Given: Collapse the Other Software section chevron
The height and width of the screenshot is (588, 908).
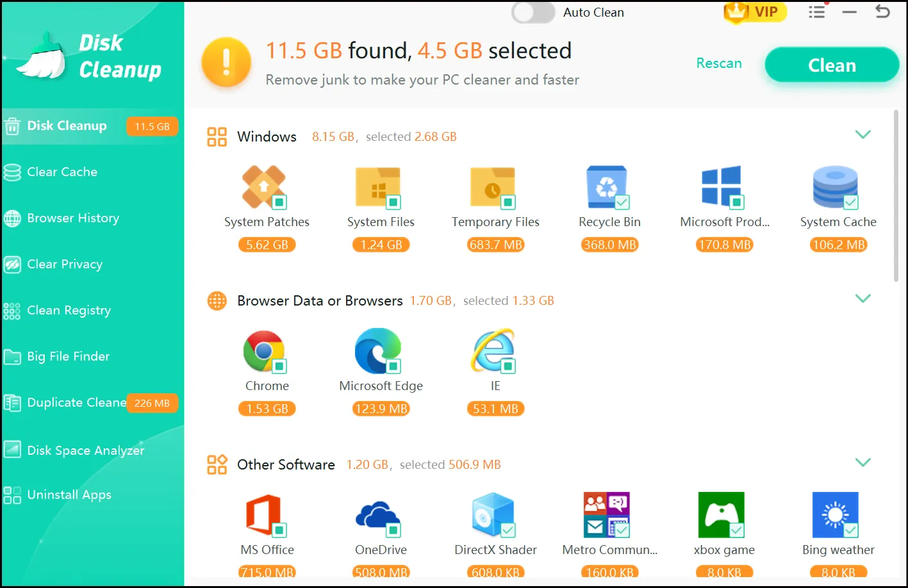Looking at the screenshot, I should point(863,462).
